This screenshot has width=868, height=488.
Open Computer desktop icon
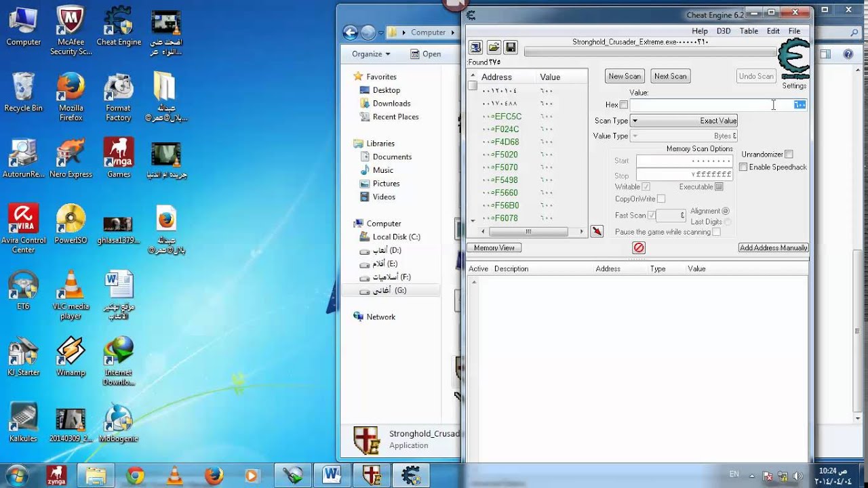click(23, 27)
